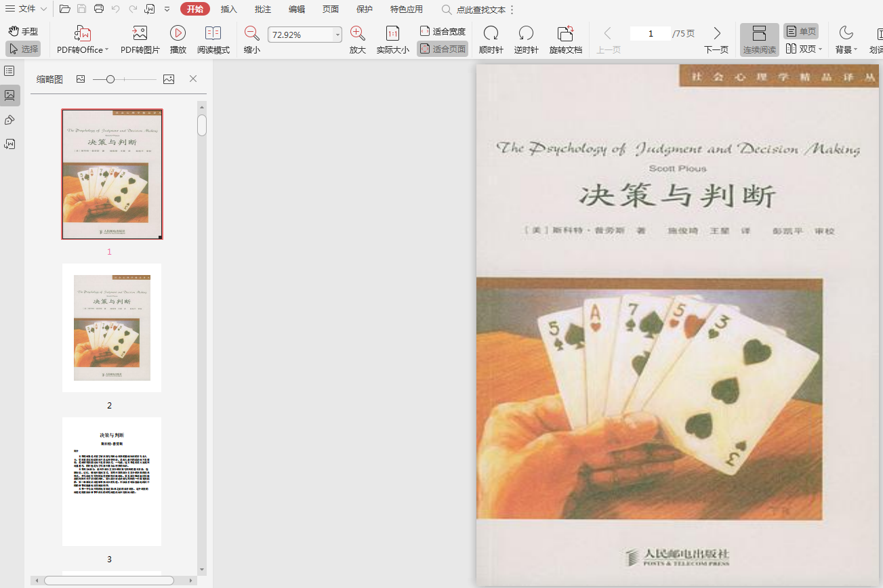Switch to the 批注 tab
The height and width of the screenshot is (588, 883).
(x=263, y=9)
